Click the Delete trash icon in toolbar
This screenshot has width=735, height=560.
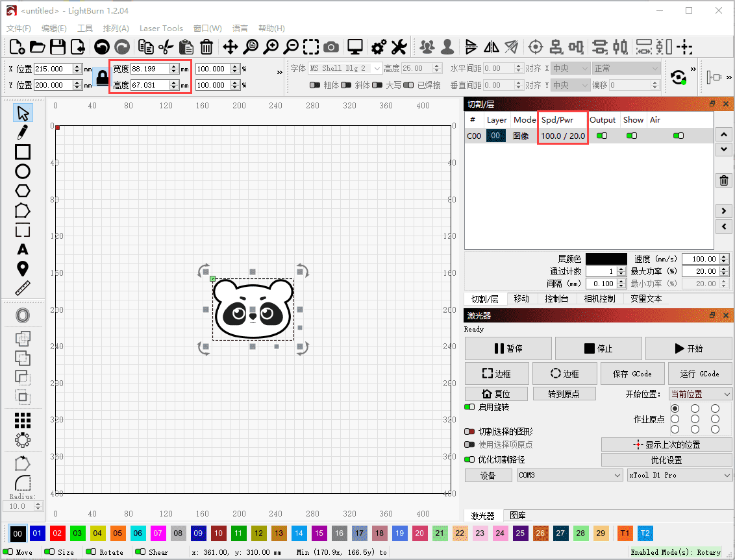[206, 47]
